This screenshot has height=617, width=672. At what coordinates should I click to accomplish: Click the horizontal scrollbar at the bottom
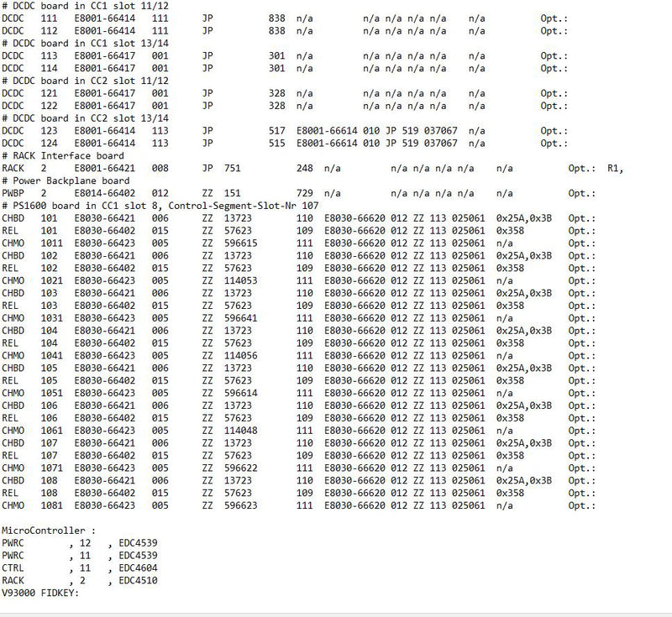click(x=336, y=613)
